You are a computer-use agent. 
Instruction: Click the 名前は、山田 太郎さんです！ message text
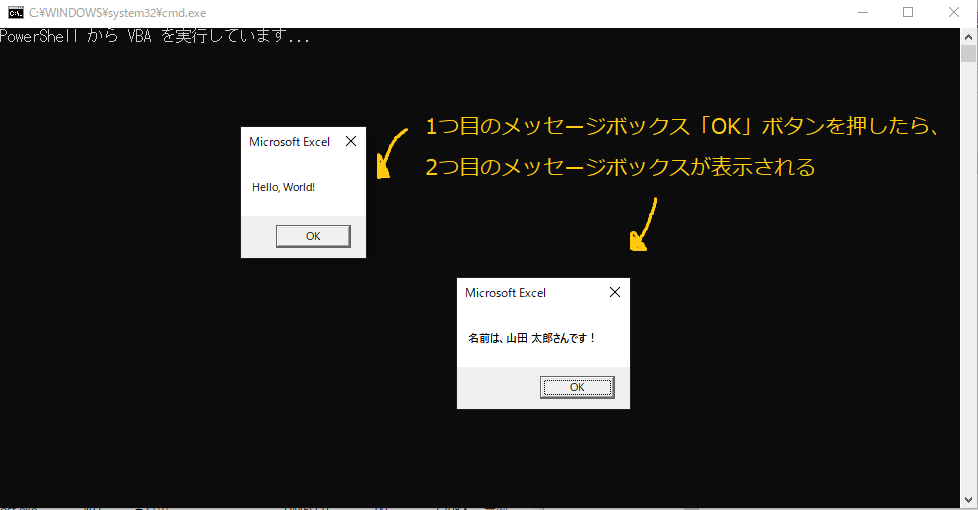pos(532,338)
